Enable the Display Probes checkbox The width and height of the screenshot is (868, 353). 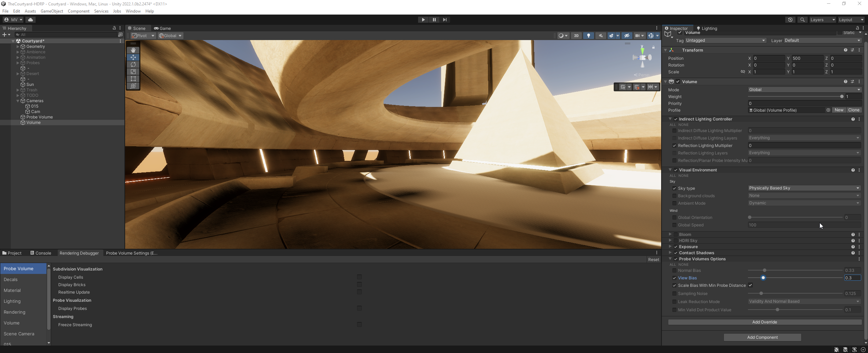pos(359,308)
